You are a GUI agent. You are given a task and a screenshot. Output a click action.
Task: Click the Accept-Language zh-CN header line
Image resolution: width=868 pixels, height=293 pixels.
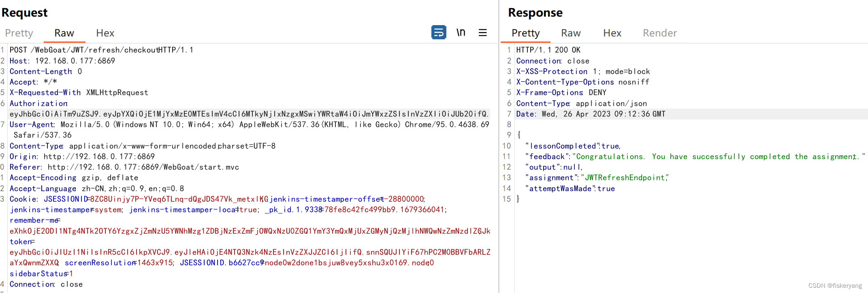[97, 188]
